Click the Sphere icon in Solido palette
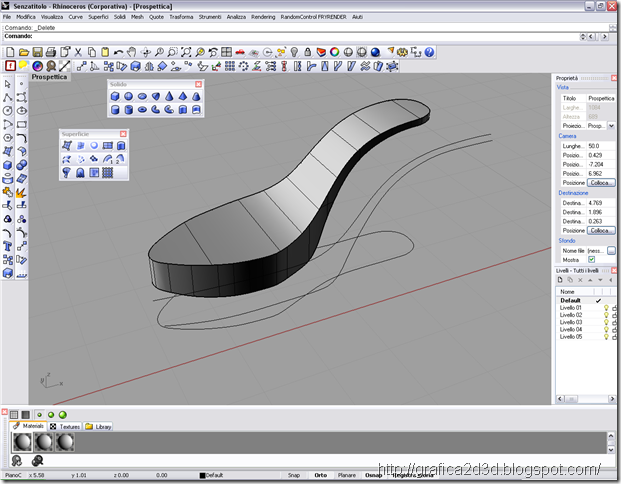Viewport: 621px width, 484px height. coord(128,96)
